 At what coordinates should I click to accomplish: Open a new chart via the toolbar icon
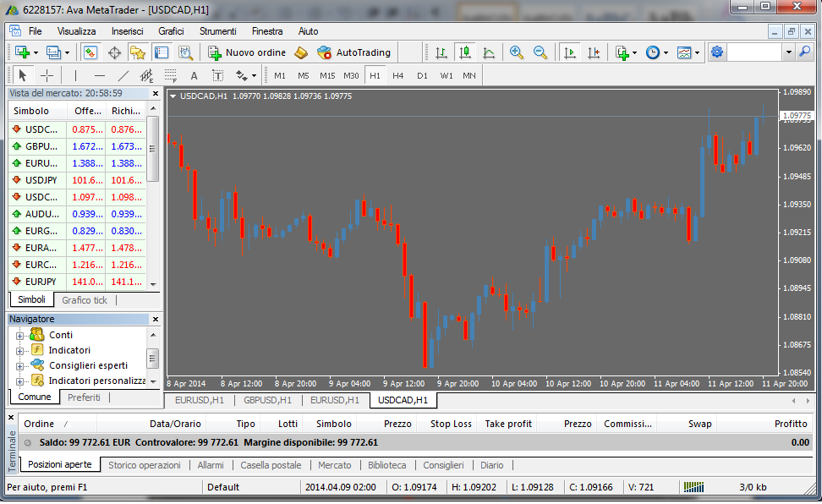pos(22,52)
